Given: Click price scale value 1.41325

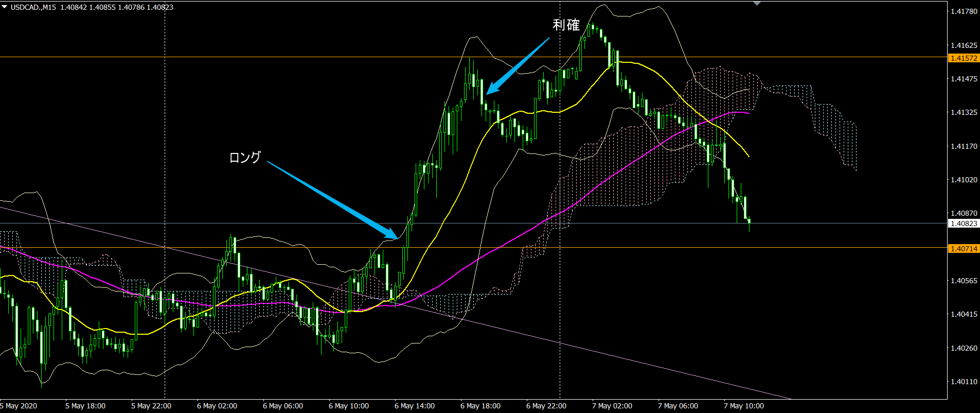Looking at the screenshot, I should tap(964, 112).
